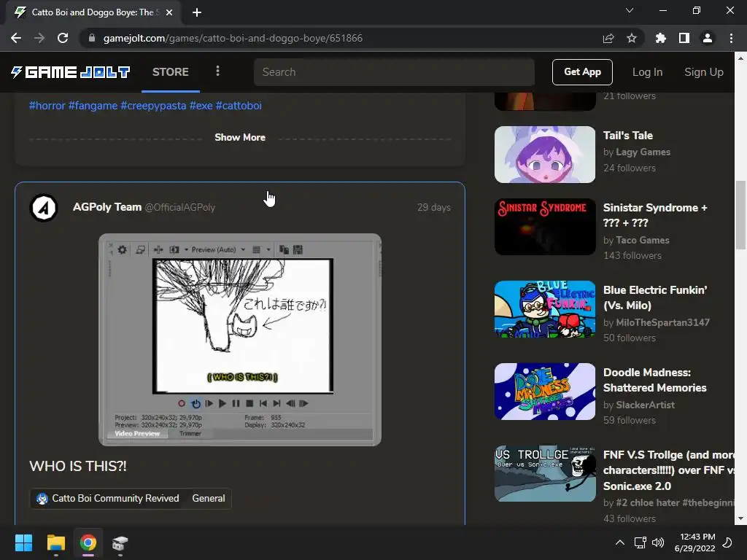Click the #creepypasta hashtag
This screenshot has height=560, width=747.
[153, 105]
